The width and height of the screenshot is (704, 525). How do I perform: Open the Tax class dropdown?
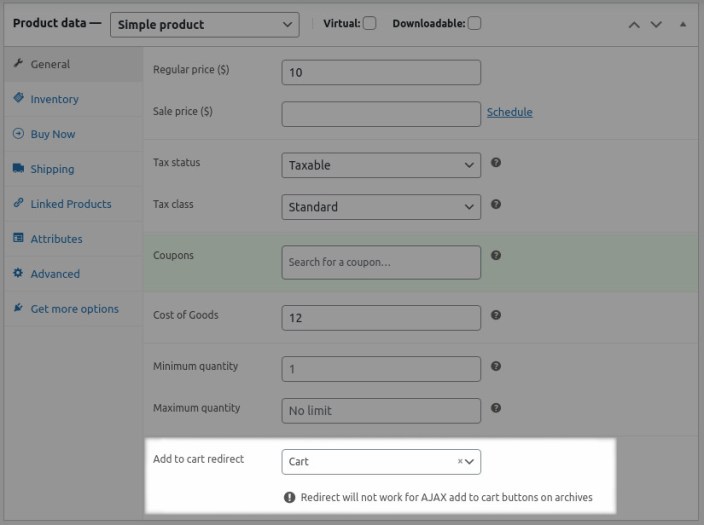[x=381, y=207]
